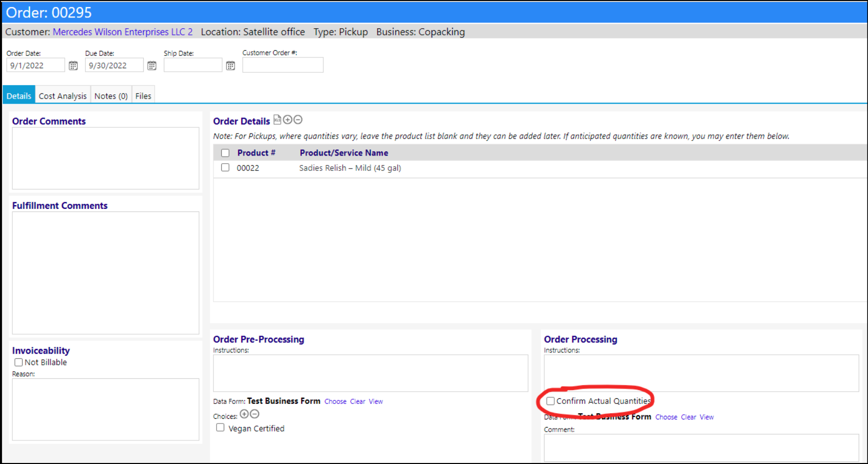Click the Due Date field
Screen dimensions: 868x464
tap(114, 65)
